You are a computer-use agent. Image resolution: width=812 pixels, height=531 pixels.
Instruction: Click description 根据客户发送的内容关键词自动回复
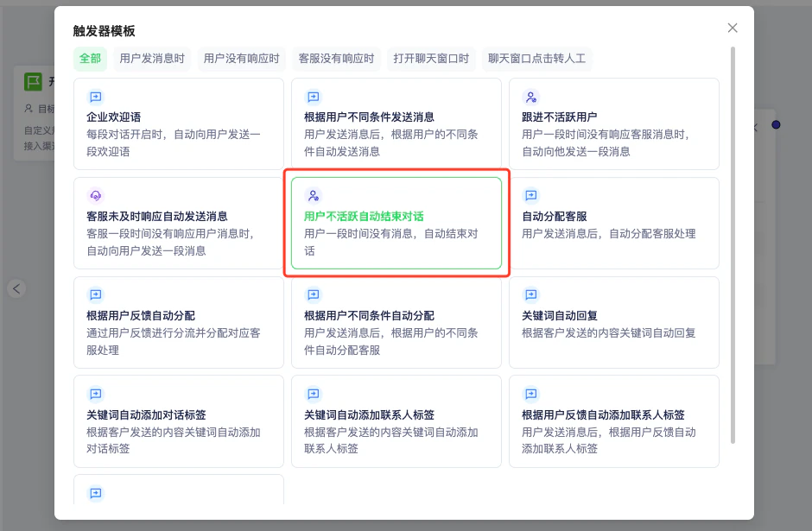(x=608, y=332)
